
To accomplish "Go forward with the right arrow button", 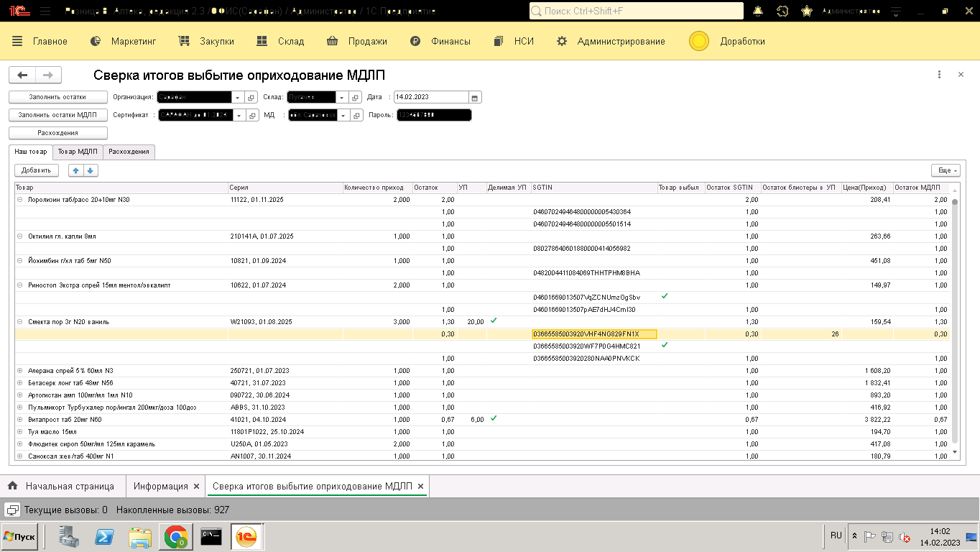I will (x=48, y=75).
